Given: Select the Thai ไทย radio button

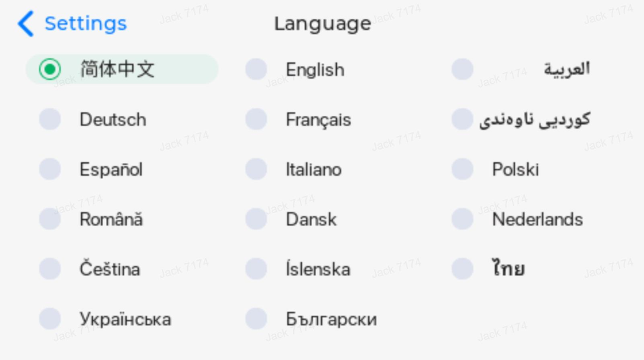Looking at the screenshot, I should click(462, 269).
